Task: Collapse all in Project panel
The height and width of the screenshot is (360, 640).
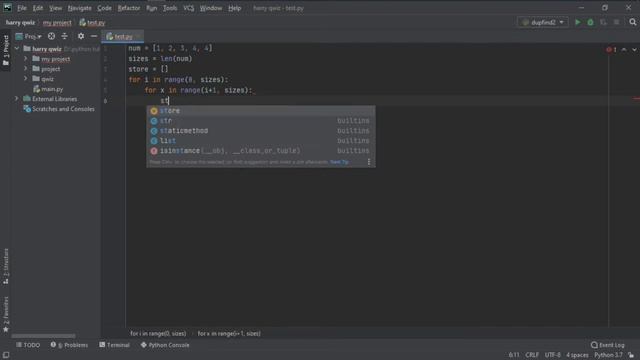Action: (x=64, y=36)
